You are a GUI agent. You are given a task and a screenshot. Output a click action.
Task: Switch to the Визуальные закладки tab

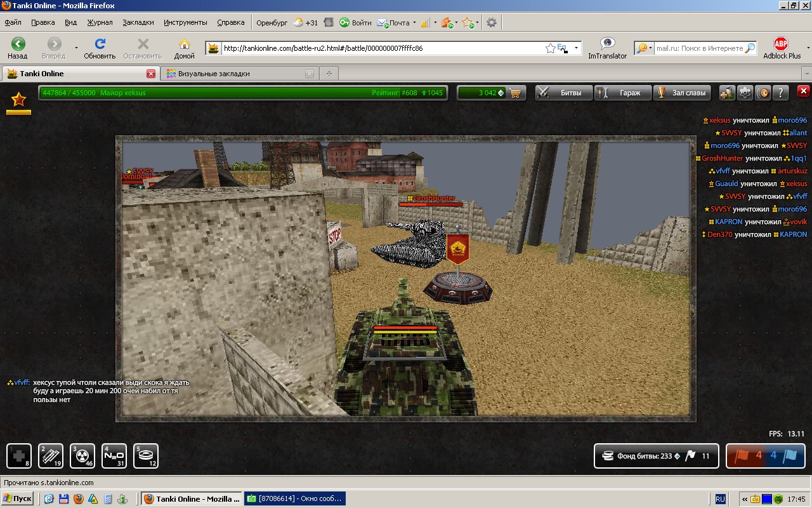click(x=239, y=74)
